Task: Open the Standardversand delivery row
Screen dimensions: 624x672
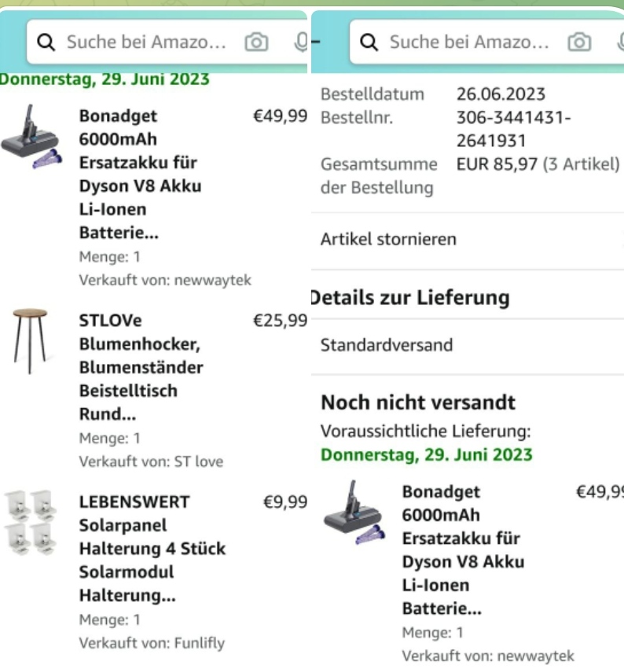Action: (x=386, y=345)
